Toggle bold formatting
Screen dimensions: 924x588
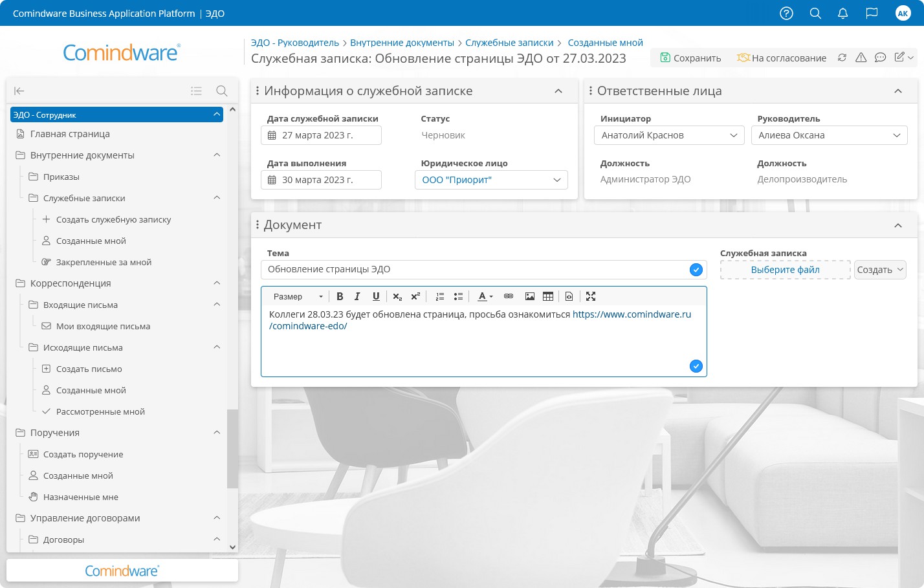(340, 296)
